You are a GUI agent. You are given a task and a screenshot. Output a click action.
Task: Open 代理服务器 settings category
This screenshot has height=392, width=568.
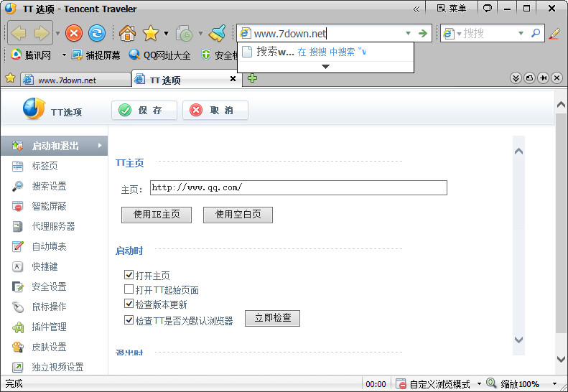(55, 226)
